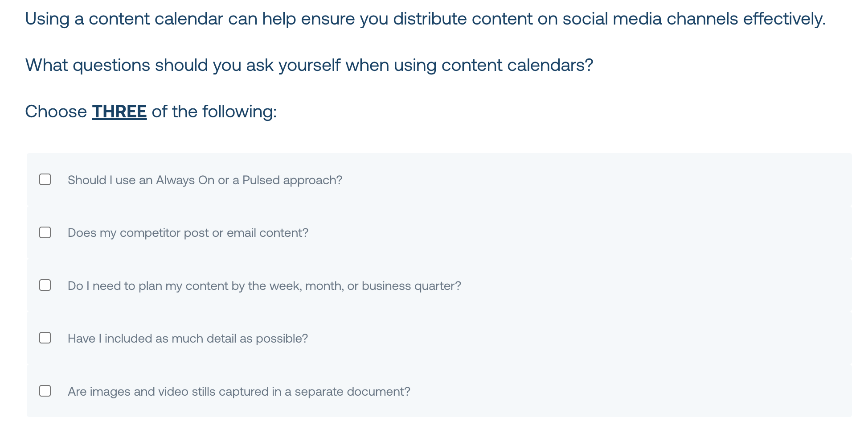Click the words 'separate document?' in the last option

point(352,392)
